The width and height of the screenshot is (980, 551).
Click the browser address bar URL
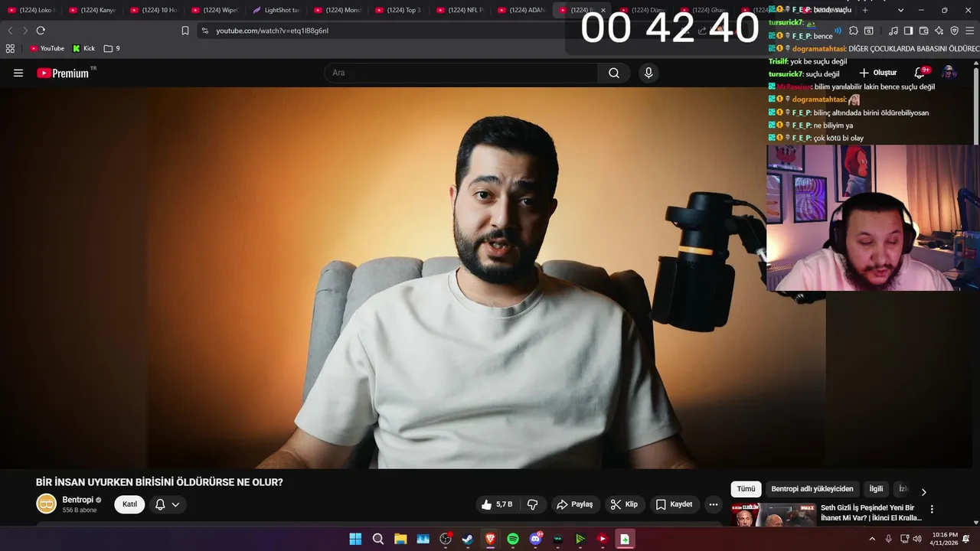[x=272, y=31]
